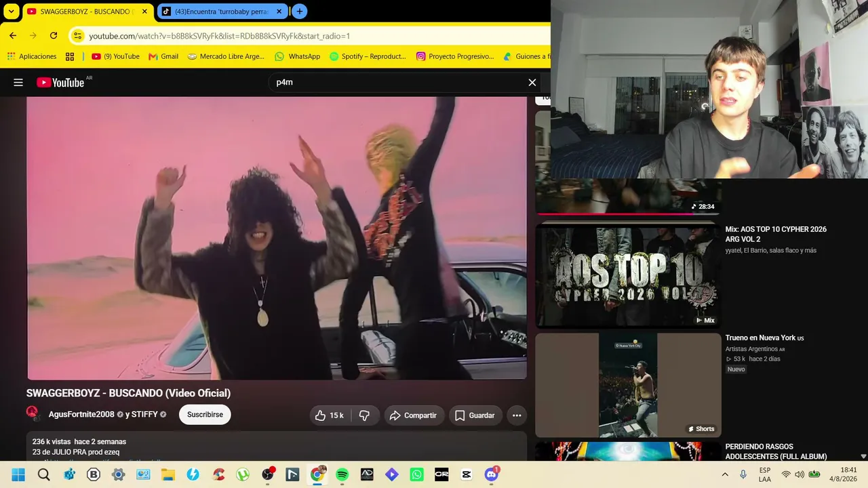Viewport: 868px width, 488px height.
Task: Go to YouTube home via logo
Action: pyautogui.click(x=61, y=83)
